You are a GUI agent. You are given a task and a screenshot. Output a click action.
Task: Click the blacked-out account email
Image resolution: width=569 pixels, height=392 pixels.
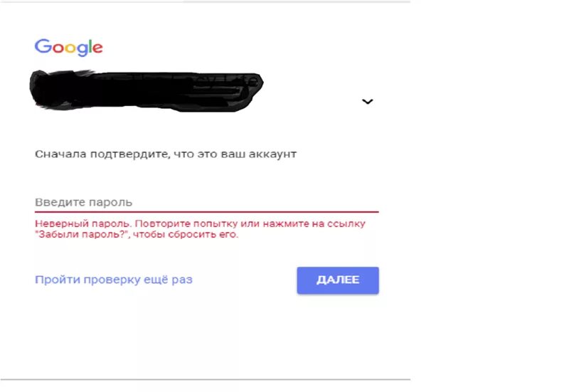coord(147,91)
